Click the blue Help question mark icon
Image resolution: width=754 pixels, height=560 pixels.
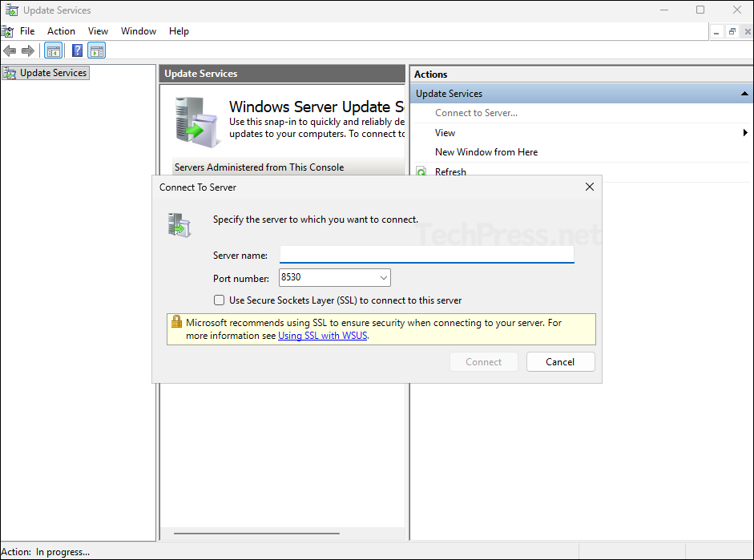[x=78, y=51]
